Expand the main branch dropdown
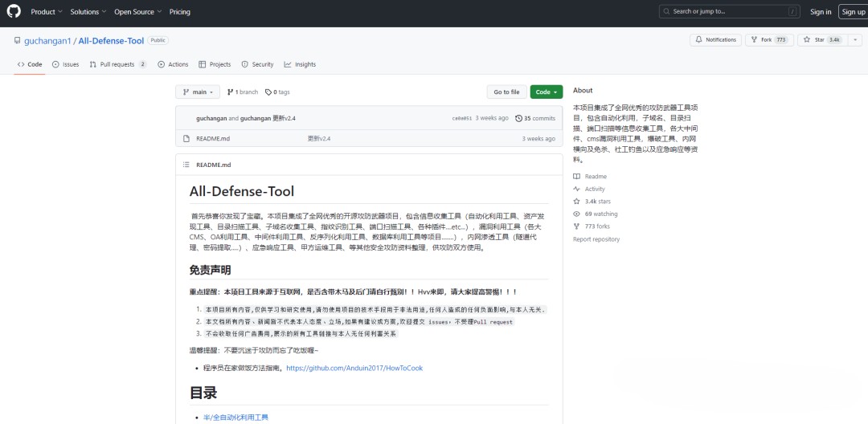Image resolution: width=868 pixels, height=424 pixels. point(198,92)
